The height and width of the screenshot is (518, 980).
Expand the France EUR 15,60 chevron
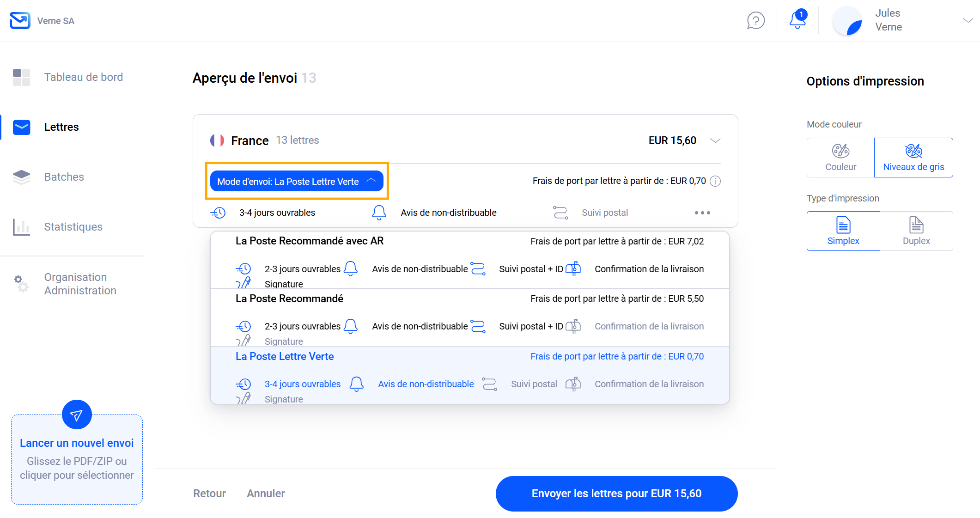(715, 140)
